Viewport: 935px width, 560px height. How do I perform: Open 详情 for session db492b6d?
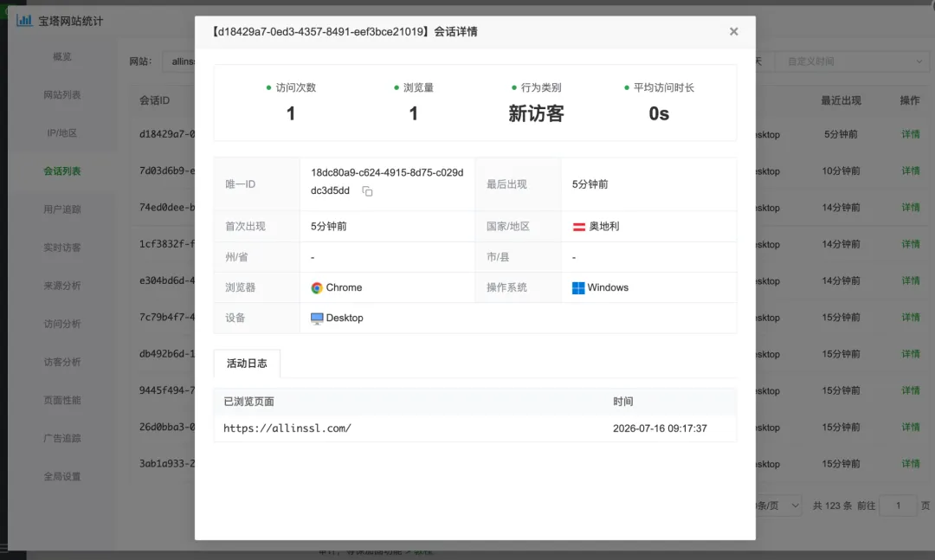coord(910,354)
